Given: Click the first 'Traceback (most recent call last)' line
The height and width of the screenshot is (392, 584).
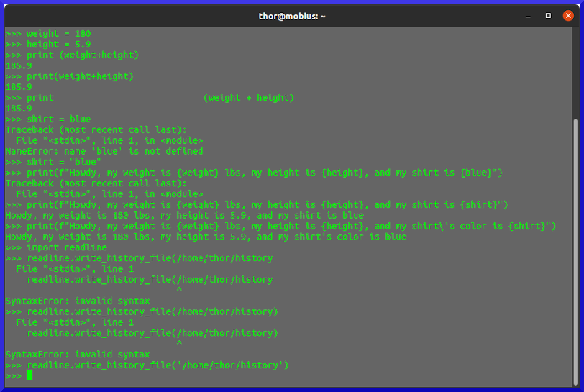Looking at the screenshot, I should (96, 129).
